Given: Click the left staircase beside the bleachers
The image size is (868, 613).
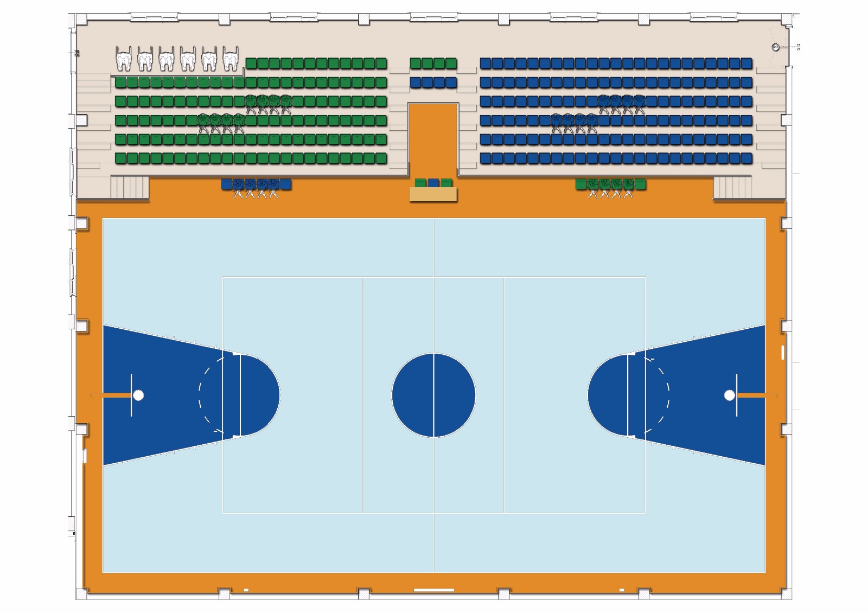Looking at the screenshot, I should point(130,187).
